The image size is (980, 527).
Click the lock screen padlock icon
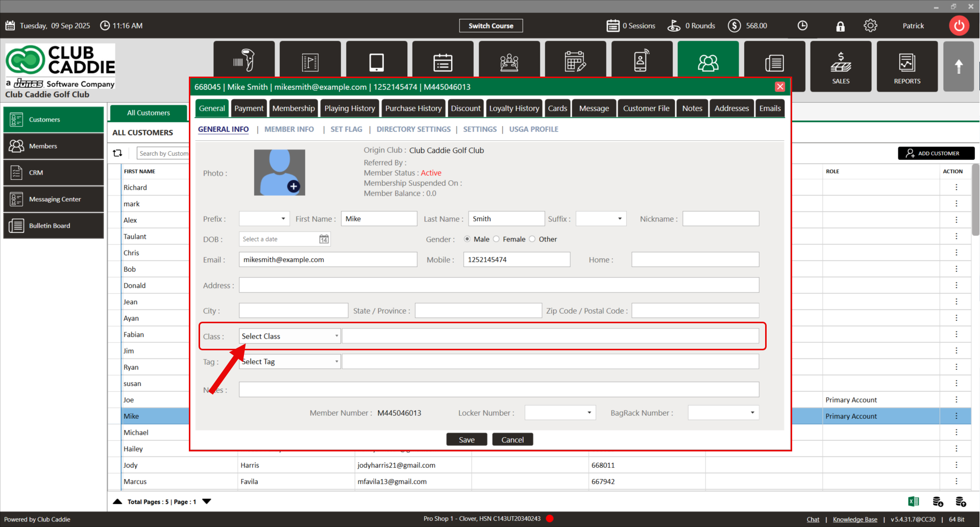coord(840,26)
